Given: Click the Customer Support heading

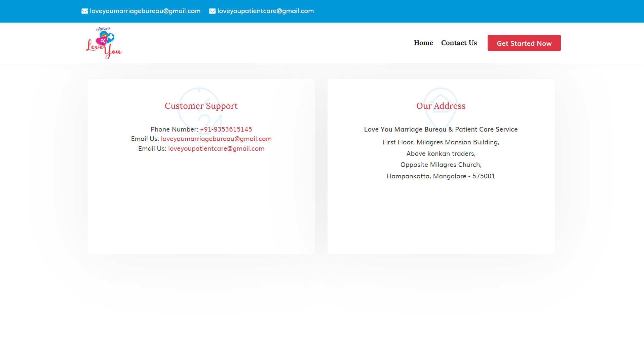Looking at the screenshot, I should point(201,106).
